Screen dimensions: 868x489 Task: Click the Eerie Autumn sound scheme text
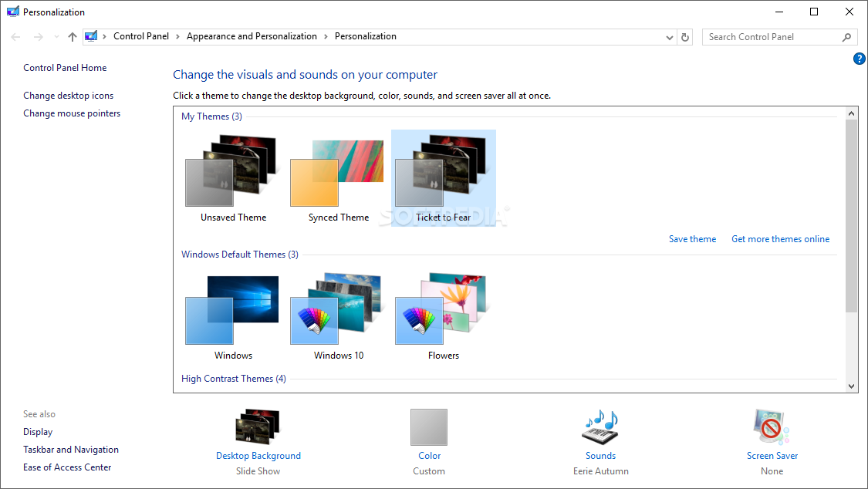600,471
